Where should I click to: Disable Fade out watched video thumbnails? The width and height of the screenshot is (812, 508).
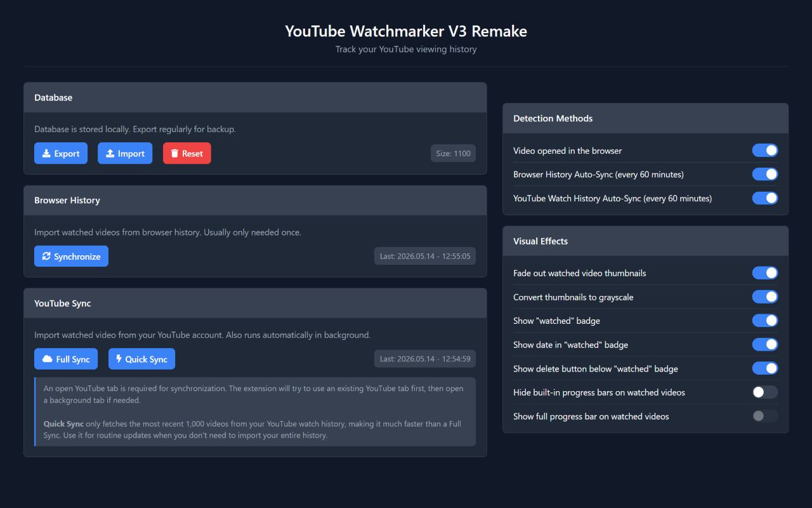(765, 273)
